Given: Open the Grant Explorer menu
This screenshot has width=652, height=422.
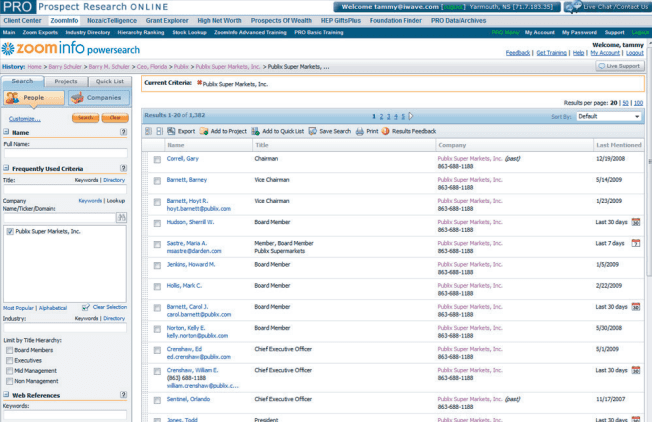Looking at the screenshot, I should click(x=167, y=20).
